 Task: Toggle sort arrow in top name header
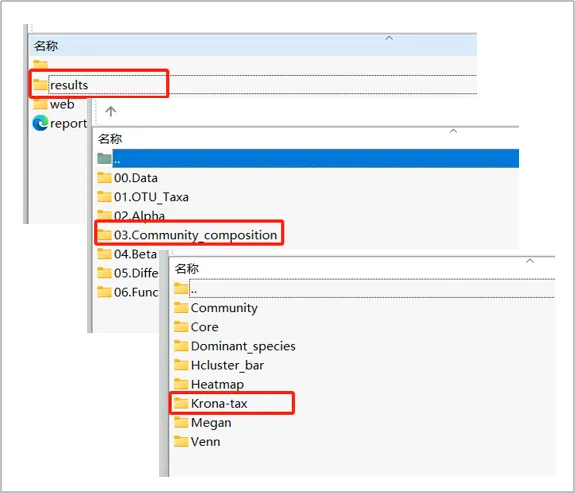click(x=389, y=38)
